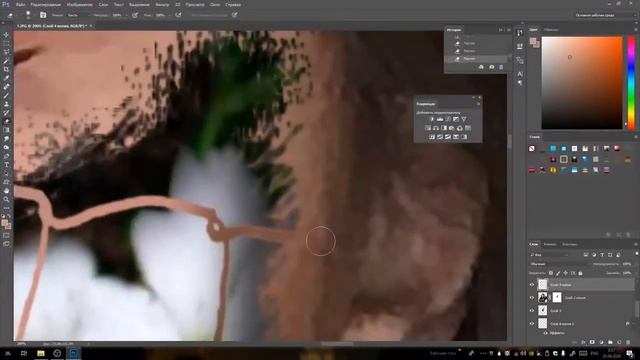Viewport: 640px width, 360px height.
Task: Switch to the Образцы tab
Action: 551,29
